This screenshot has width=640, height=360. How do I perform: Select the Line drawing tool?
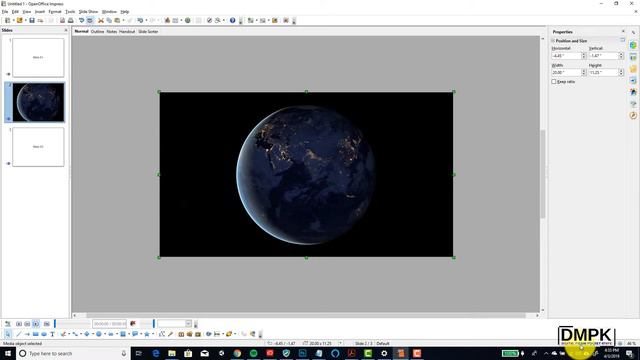(x=18, y=334)
